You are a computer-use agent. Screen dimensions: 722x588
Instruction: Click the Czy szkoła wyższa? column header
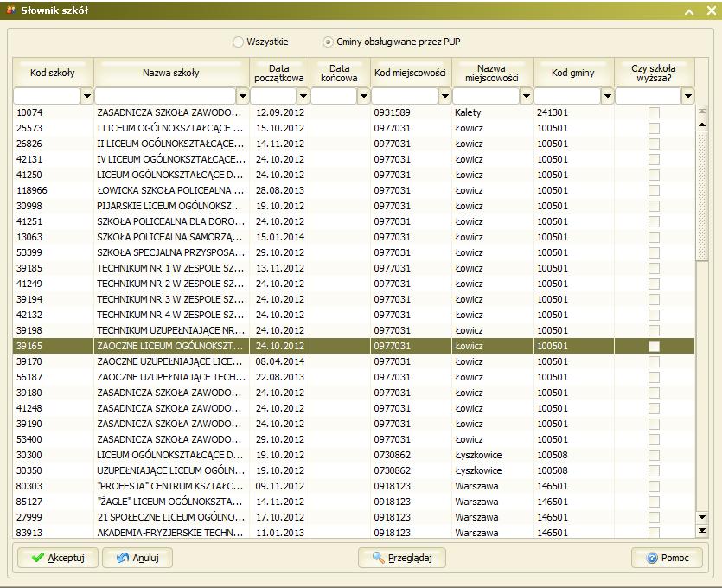[655, 73]
